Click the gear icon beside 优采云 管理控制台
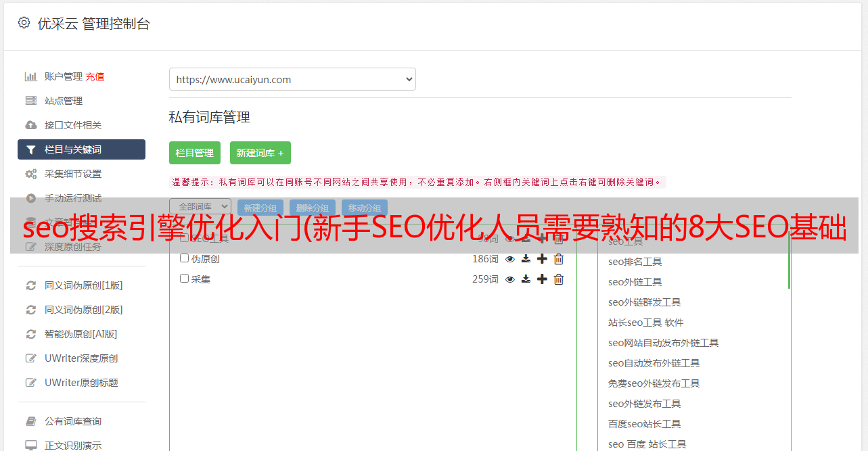This screenshot has height=451, width=868. (x=24, y=23)
